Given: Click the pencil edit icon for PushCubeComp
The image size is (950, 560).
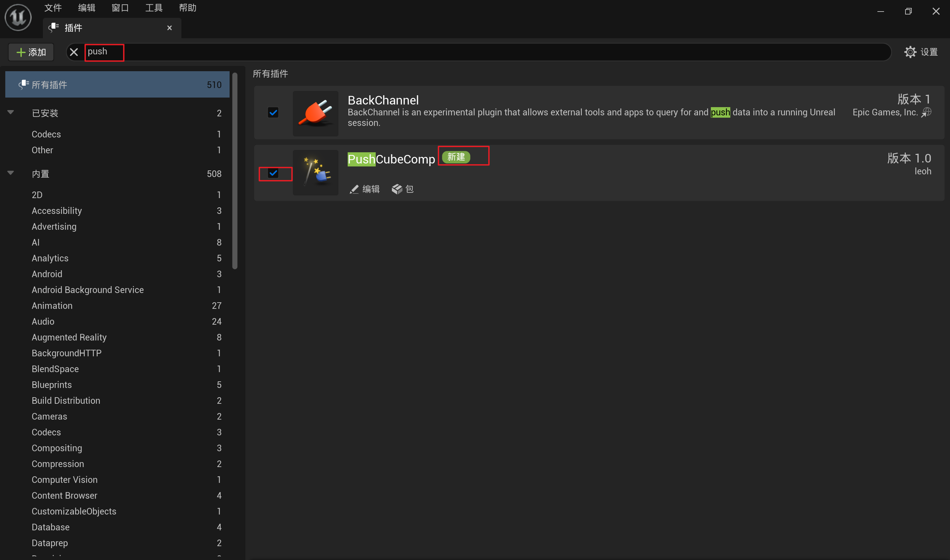Looking at the screenshot, I should coord(354,189).
